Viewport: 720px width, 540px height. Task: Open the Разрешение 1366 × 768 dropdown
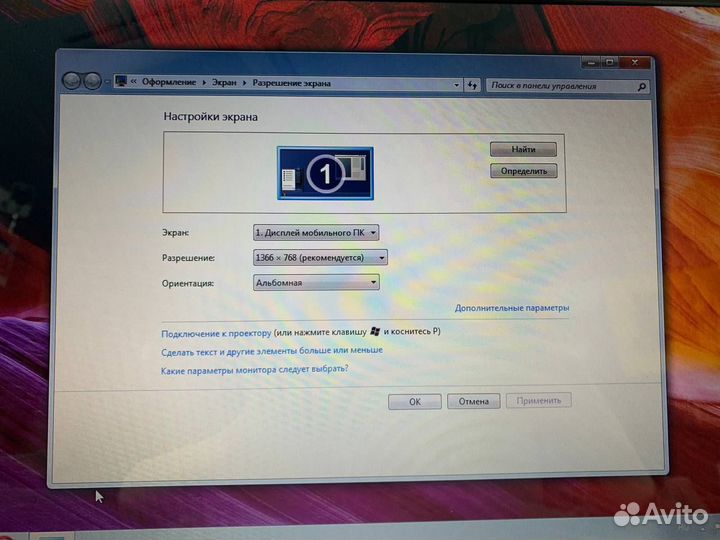tap(320, 257)
